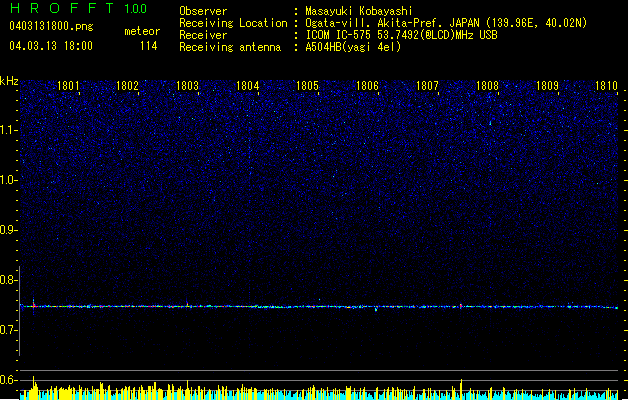Click the 1805 time marker

[307, 86]
